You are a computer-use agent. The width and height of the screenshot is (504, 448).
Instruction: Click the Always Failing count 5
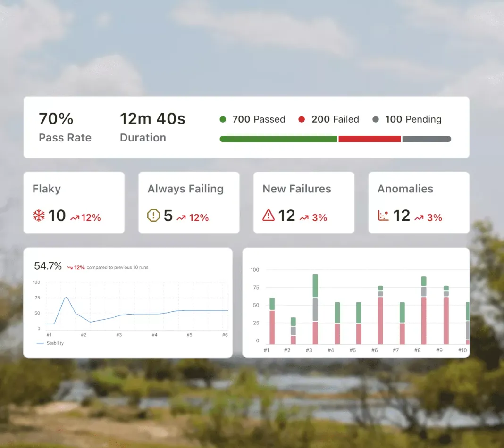(x=168, y=216)
